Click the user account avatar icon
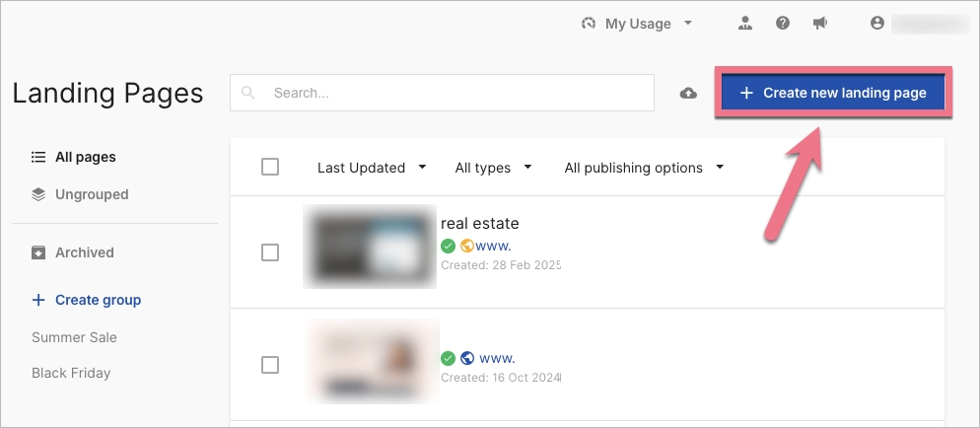The width and height of the screenshot is (980, 428). point(877,23)
